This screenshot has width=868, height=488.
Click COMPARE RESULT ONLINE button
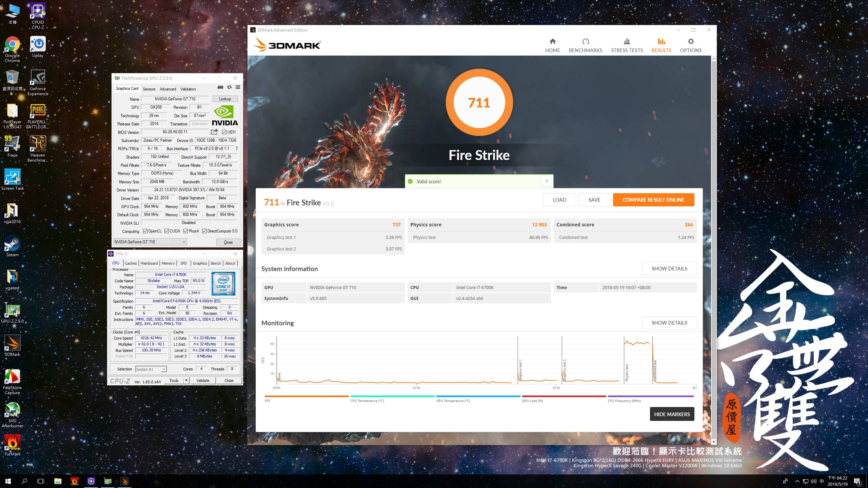click(x=653, y=200)
